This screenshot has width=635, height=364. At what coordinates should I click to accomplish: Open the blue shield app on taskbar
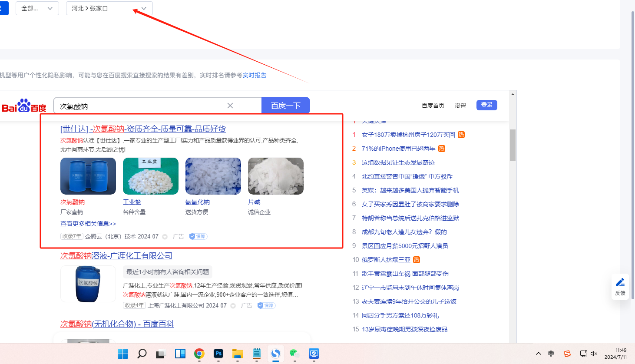coord(314,354)
